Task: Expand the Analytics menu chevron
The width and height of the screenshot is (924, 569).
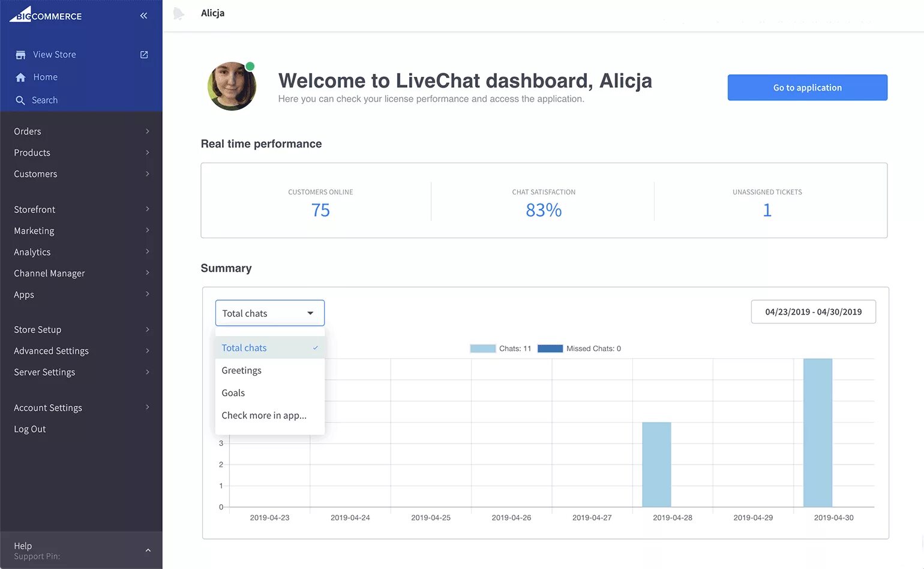Action: (x=148, y=252)
